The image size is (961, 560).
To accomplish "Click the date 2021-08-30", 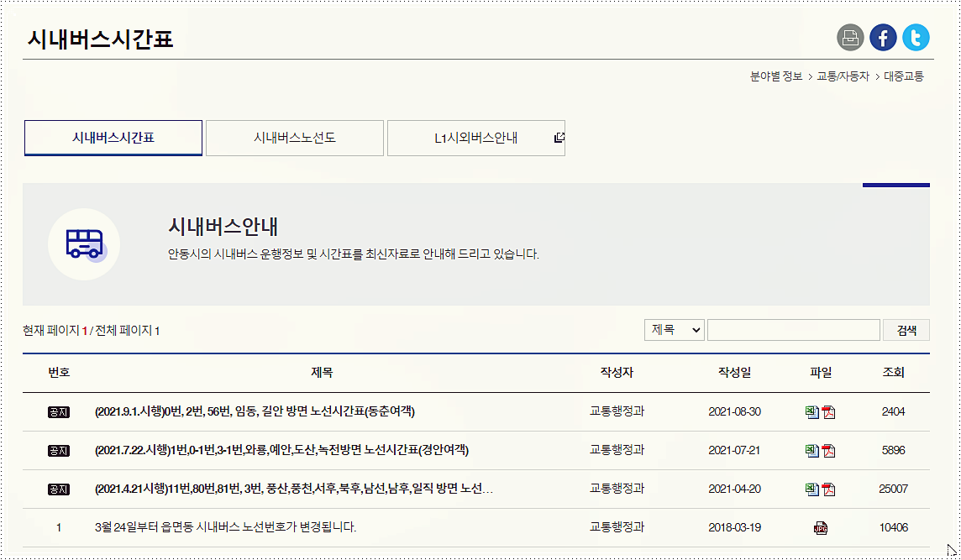I will click(734, 411).
